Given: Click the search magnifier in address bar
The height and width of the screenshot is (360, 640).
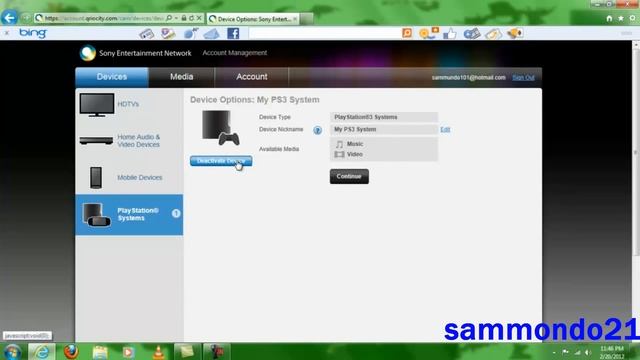Looking at the screenshot, I should pyautogui.click(x=169, y=18).
